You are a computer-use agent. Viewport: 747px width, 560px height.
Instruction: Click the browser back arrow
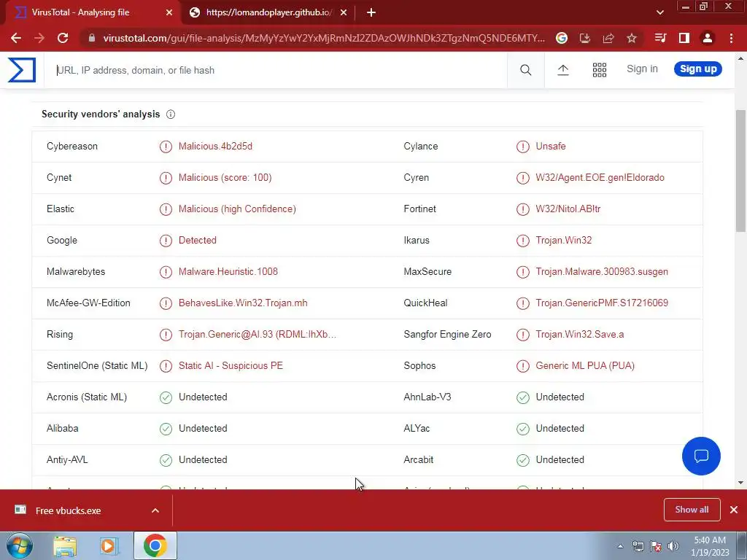pos(16,38)
